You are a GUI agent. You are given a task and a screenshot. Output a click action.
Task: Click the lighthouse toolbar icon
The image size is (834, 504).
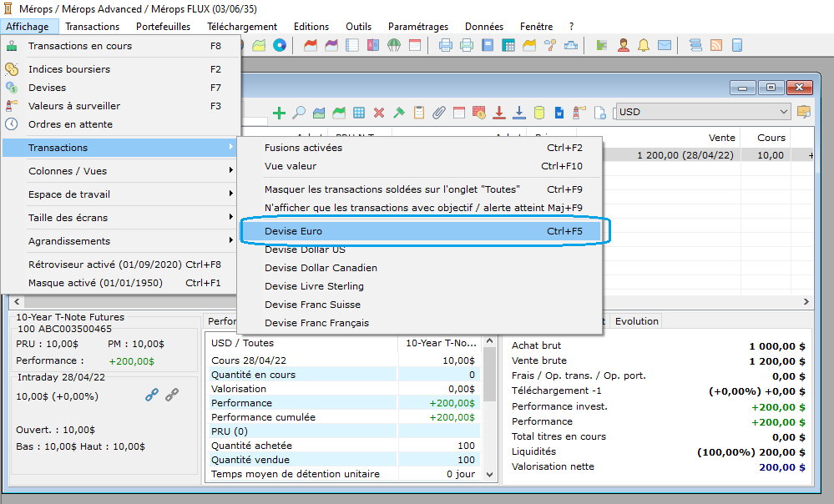pos(579,112)
